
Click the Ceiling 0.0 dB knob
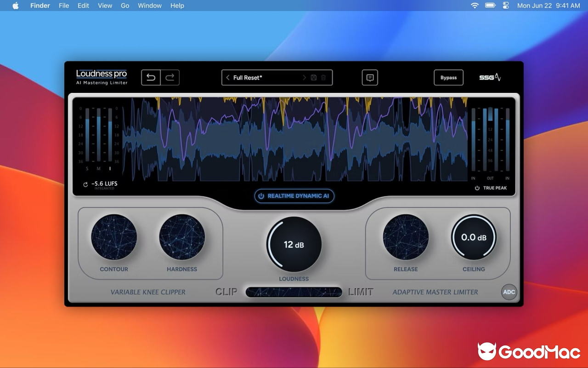(x=474, y=237)
